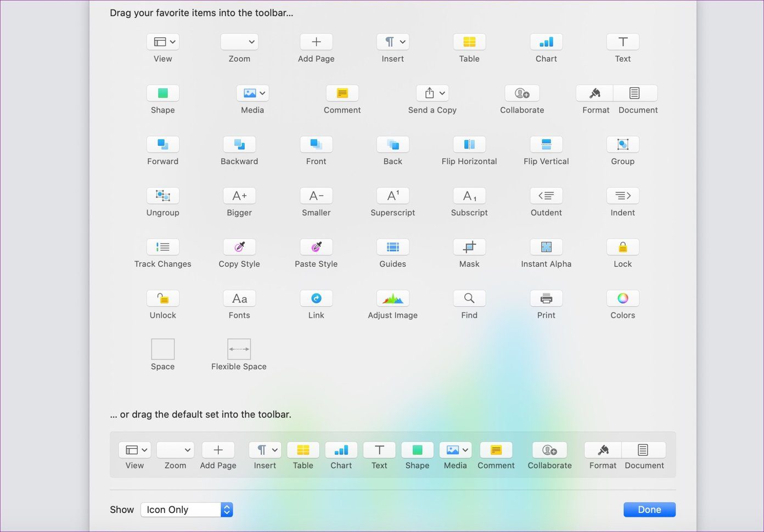Click the Adjust Image histogram icon

[x=393, y=298]
